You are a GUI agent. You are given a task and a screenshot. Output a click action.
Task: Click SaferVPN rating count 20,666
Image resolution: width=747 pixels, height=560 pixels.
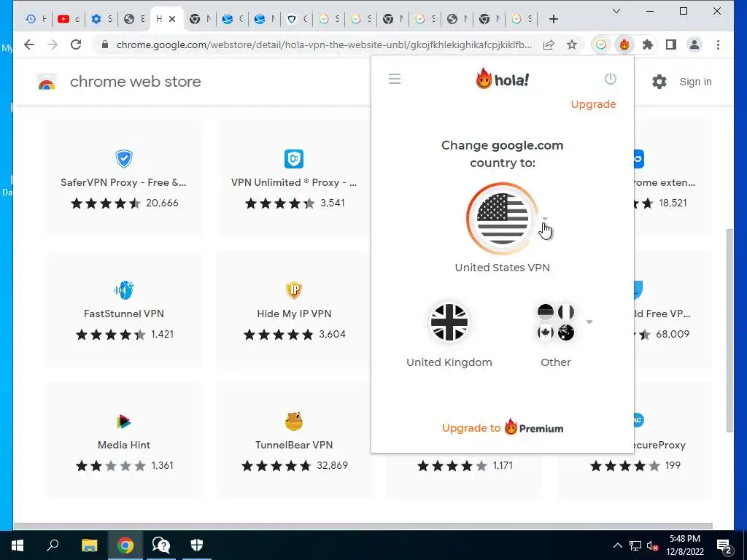click(x=162, y=203)
